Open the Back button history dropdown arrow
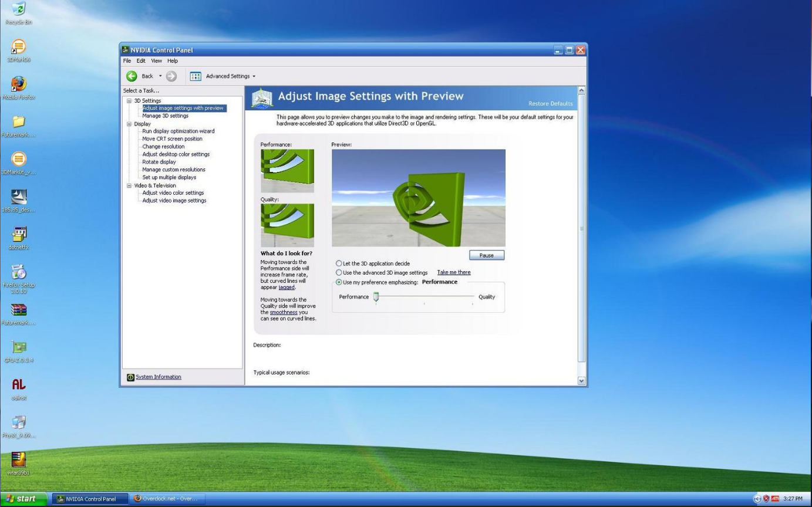This screenshot has height=507, width=812. coord(160,76)
